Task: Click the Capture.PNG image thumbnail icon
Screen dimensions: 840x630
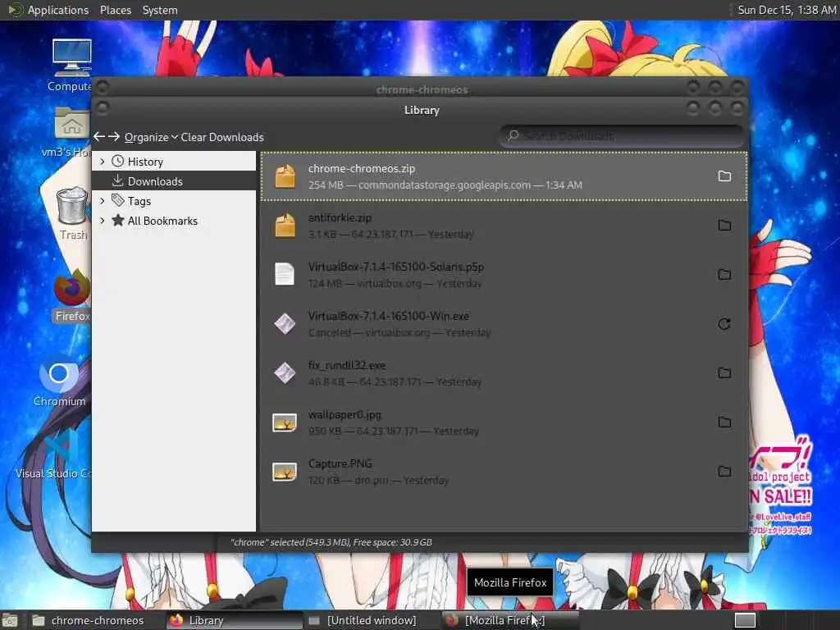Action: tap(285, 472)
